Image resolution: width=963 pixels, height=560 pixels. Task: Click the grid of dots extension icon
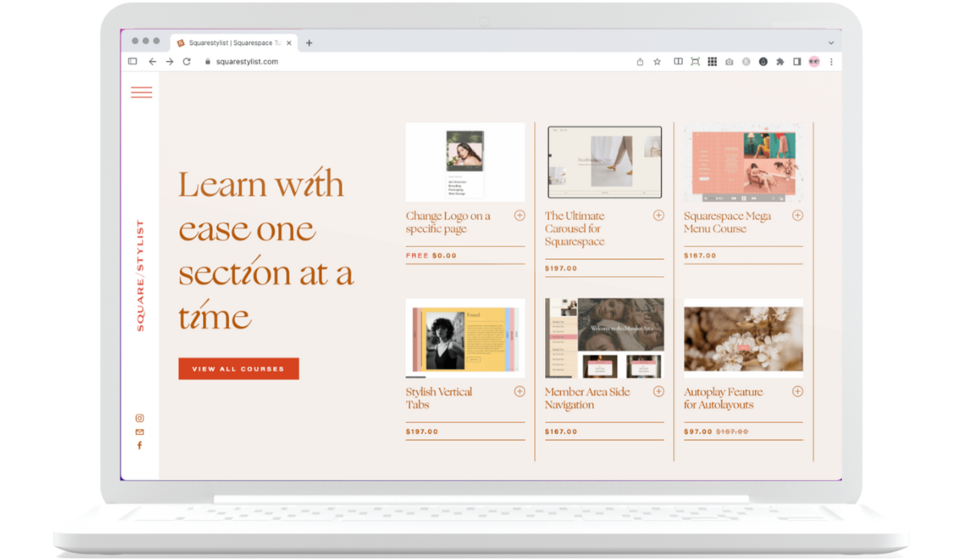pyautogui.click(x=712, y=62)
